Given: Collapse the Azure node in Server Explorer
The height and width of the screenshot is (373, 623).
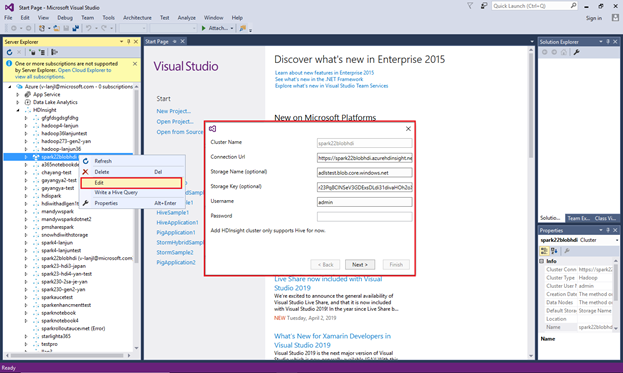Looking at the screenshot, I should (x=10, y=87).
